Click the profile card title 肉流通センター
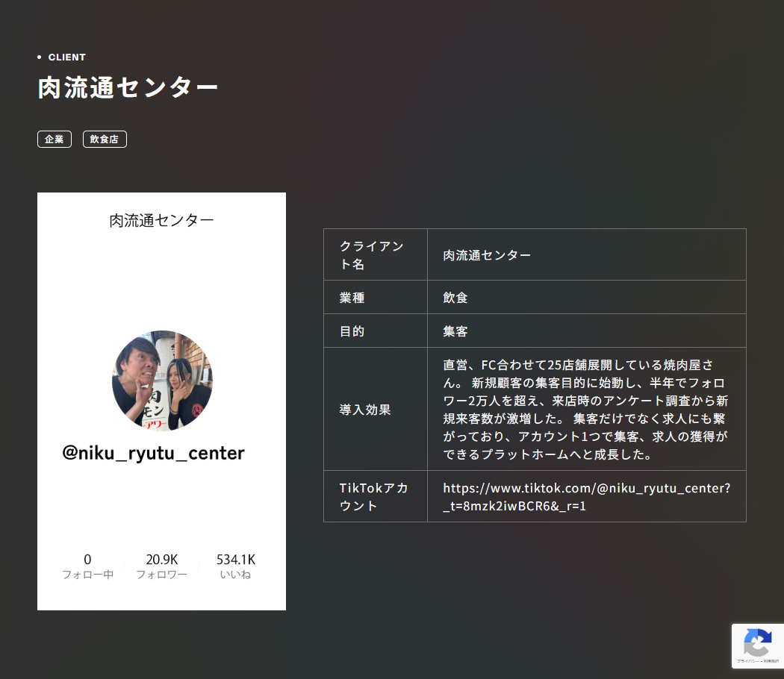This screenshot has height=679, width=784. click(161, 219)
